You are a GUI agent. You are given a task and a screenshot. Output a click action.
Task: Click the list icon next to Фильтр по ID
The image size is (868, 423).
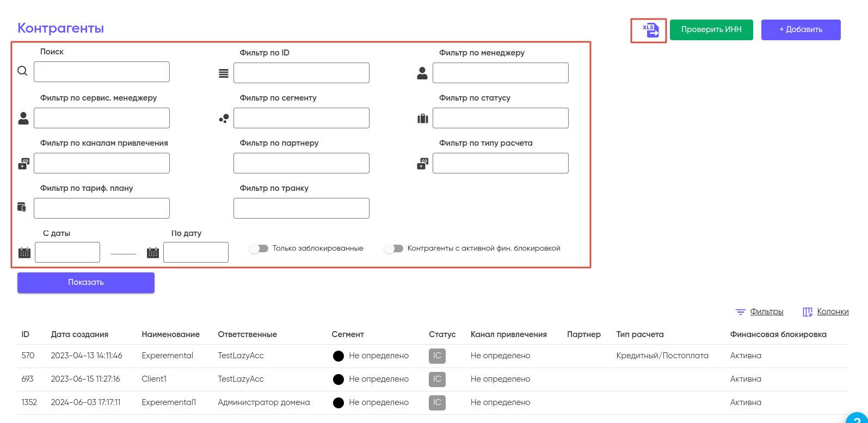224,73
